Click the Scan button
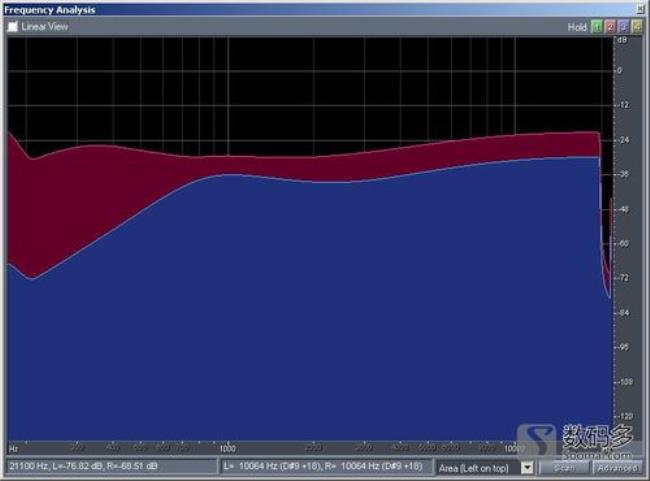650x481 pixels. coord(564,468)
